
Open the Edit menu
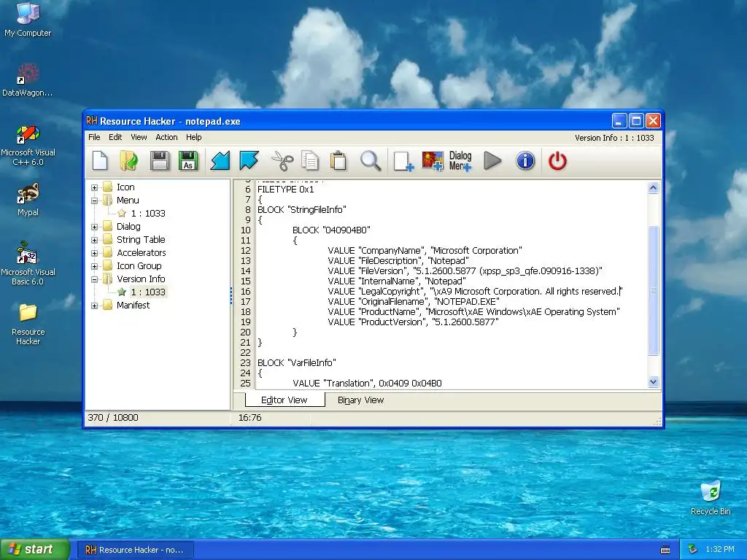click(x=115, y=137)
